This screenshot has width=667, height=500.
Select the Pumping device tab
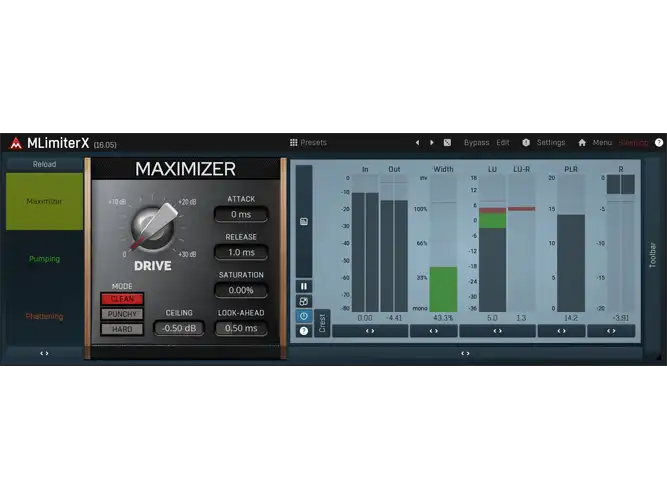44,259
